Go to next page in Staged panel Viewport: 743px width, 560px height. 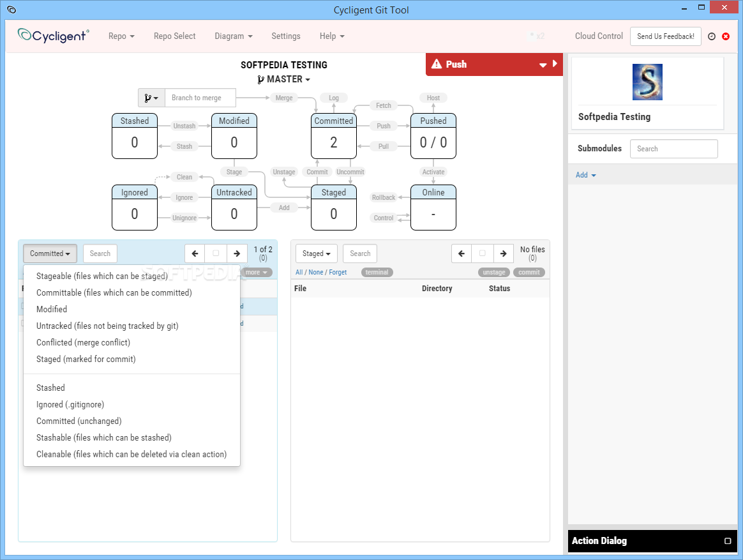[x=503, y=254]
